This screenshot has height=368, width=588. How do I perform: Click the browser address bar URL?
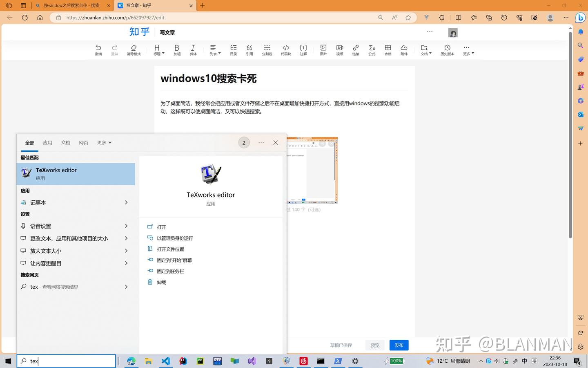115,18
